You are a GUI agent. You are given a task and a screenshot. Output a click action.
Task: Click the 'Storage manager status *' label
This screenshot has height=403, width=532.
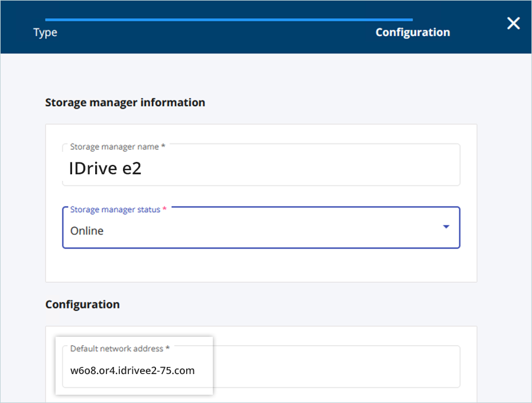click(118, 210)
